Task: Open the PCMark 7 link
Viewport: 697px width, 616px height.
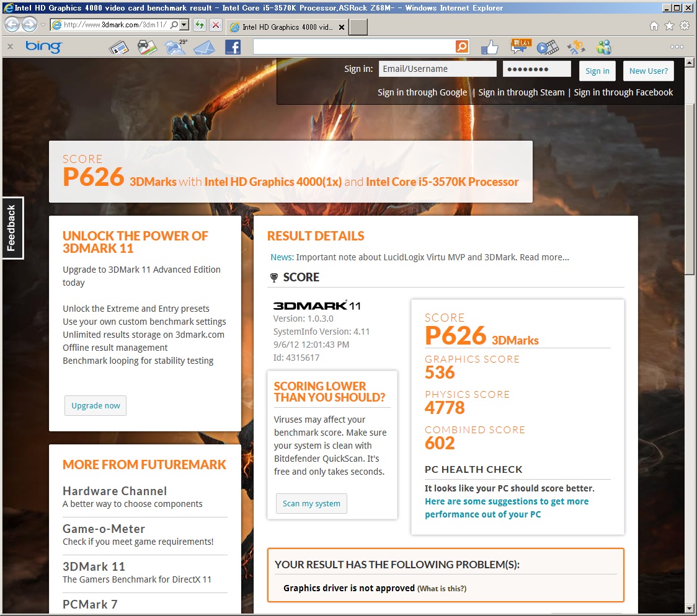Action: (x=90, y=604)
